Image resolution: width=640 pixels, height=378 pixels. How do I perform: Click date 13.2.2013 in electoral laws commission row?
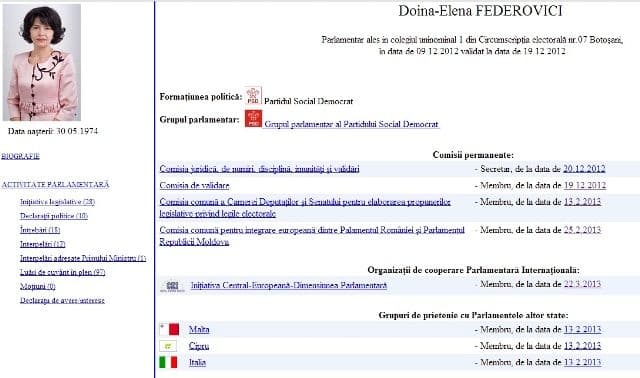(x=582, y=202)
